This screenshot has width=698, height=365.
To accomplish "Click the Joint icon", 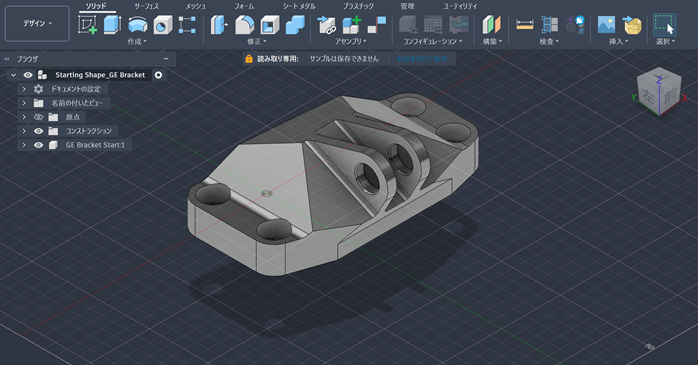I will 377,25.
